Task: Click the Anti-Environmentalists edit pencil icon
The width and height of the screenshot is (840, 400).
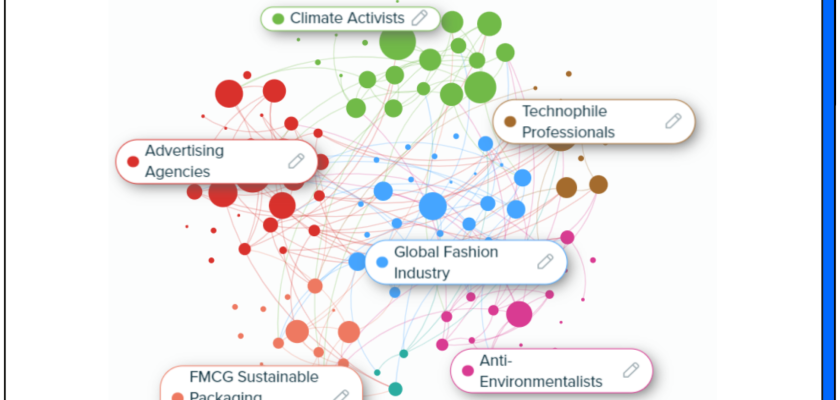Action: click(x=630, y=370)
